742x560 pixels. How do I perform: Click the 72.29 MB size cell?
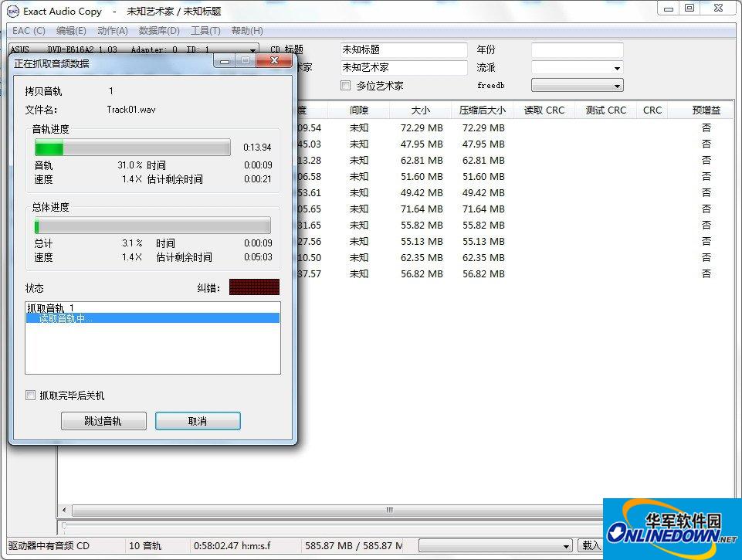(422, 127)
